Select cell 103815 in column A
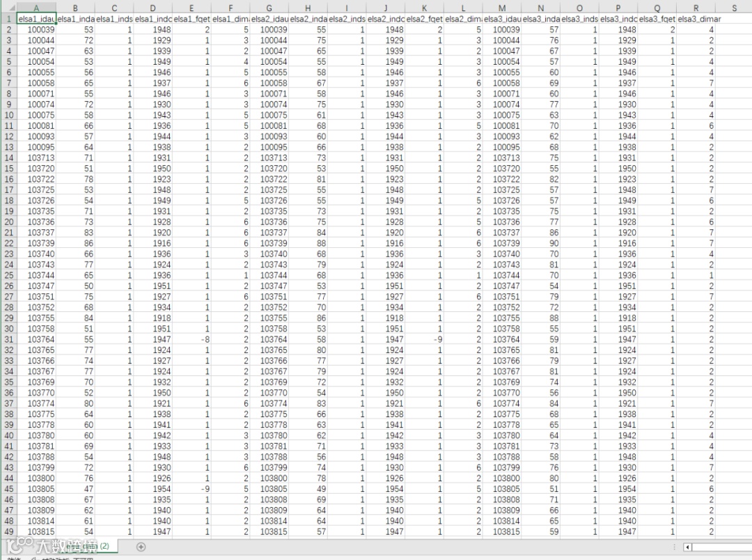 (x=36, y=531)
